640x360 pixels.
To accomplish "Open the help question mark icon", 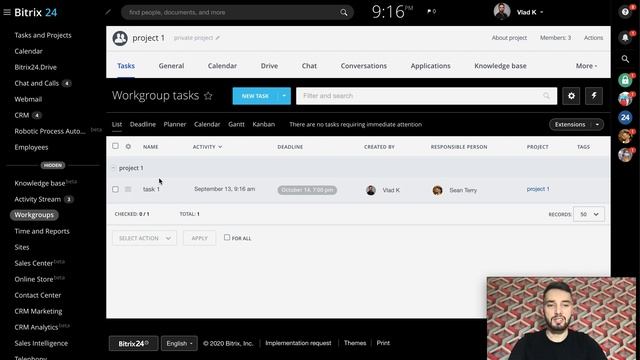I will (x=625, y=12).
